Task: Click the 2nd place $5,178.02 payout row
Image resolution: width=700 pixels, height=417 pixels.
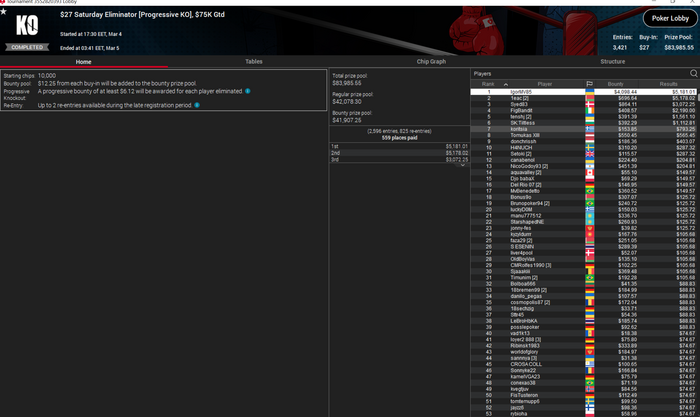Action: 399,153
